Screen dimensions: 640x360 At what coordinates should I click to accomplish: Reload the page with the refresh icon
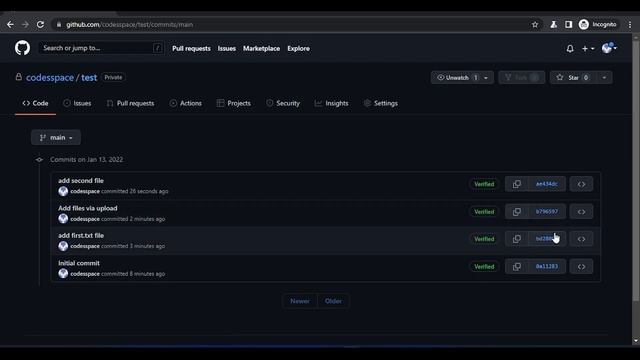click(40, 24)
